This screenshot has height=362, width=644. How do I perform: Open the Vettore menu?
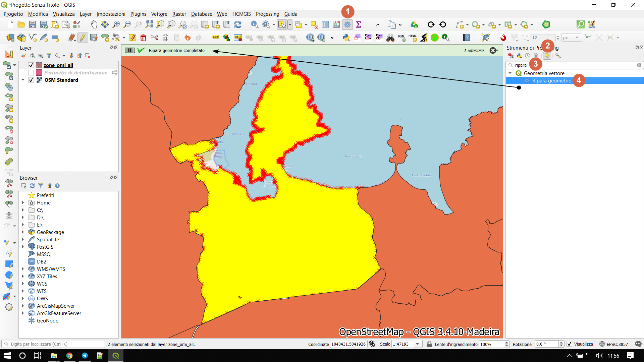click(x=159, y=14)
